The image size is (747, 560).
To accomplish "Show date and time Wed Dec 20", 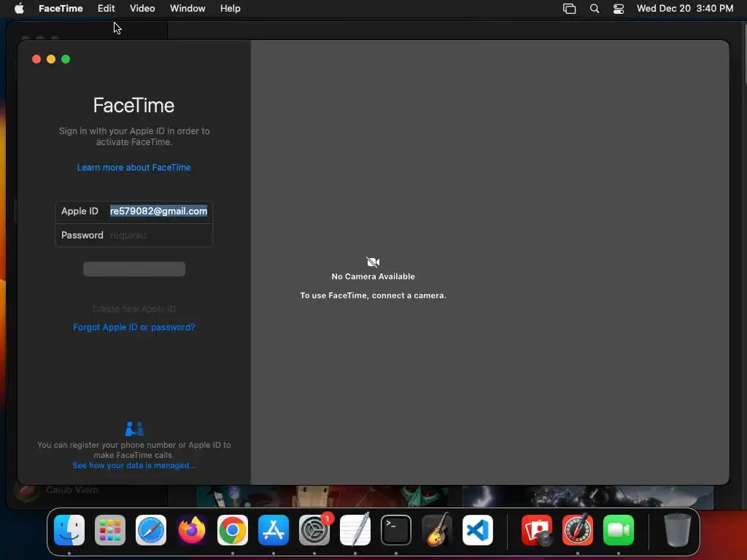I will click(684, 9).
